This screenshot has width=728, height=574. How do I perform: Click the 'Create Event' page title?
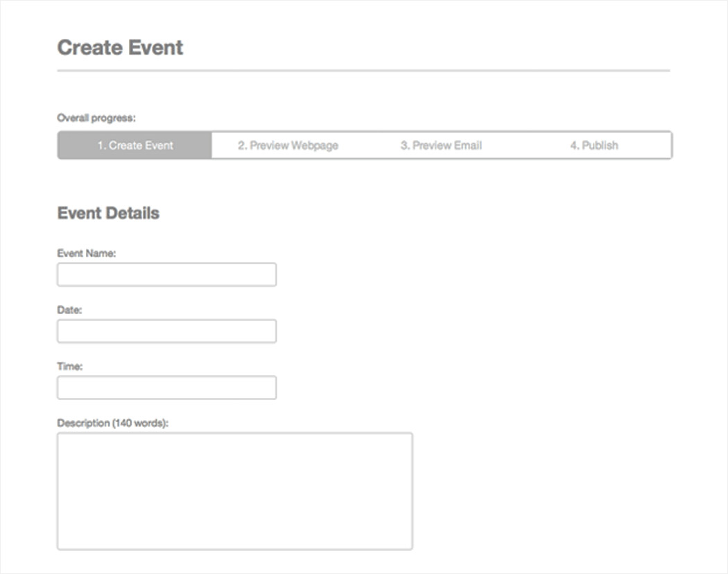(119, 47)
